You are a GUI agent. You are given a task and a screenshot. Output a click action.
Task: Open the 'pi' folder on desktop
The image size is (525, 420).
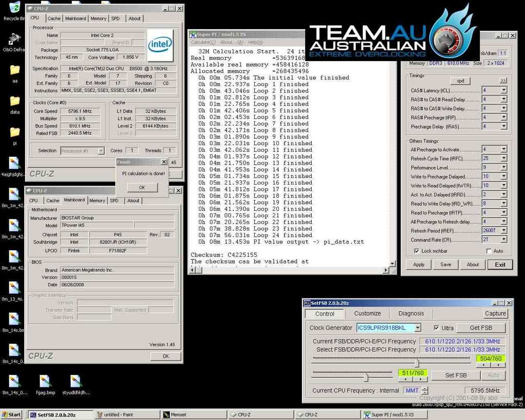pos(15,132)
